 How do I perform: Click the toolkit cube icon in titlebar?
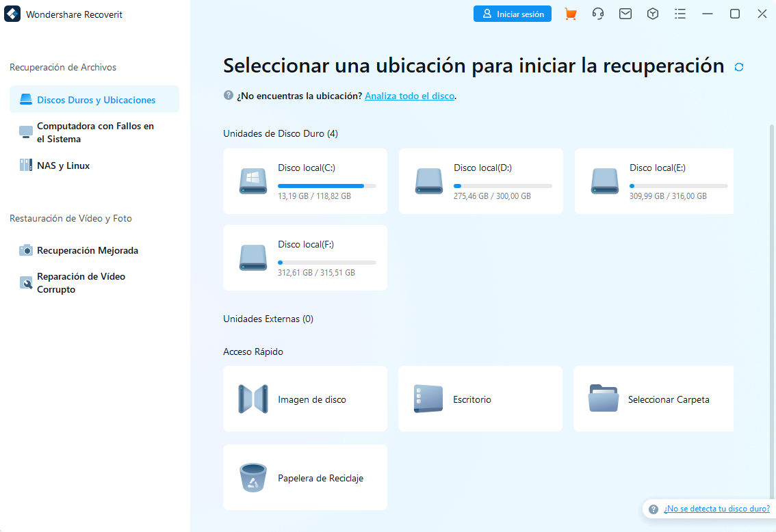click(x=652, y=13)
